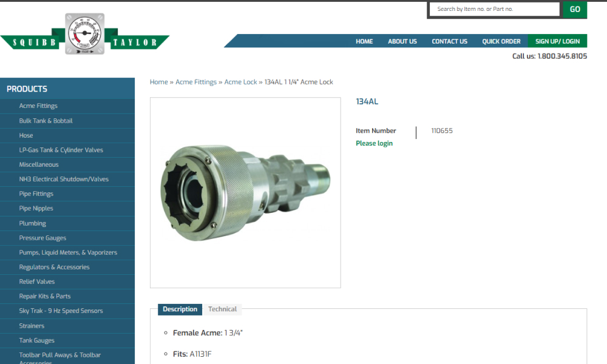
Task: Open QUICK ORDER from navigation
Action: tap(501, 41)
